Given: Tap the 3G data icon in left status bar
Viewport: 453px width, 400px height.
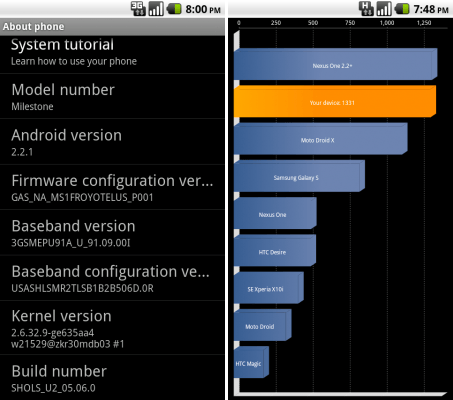Looking at the screenshot, I should coord(138,9).
